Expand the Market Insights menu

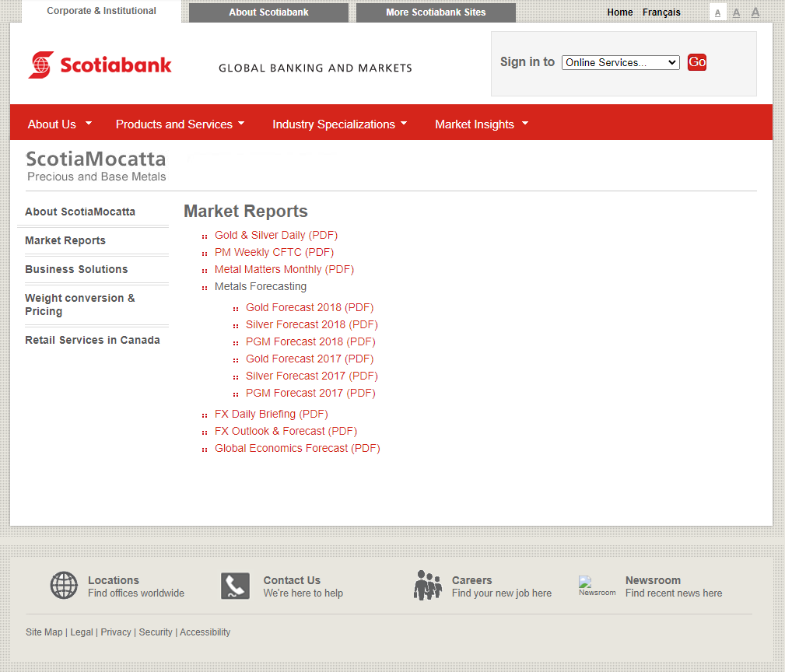pyautogui.click(x=482, y=124)
